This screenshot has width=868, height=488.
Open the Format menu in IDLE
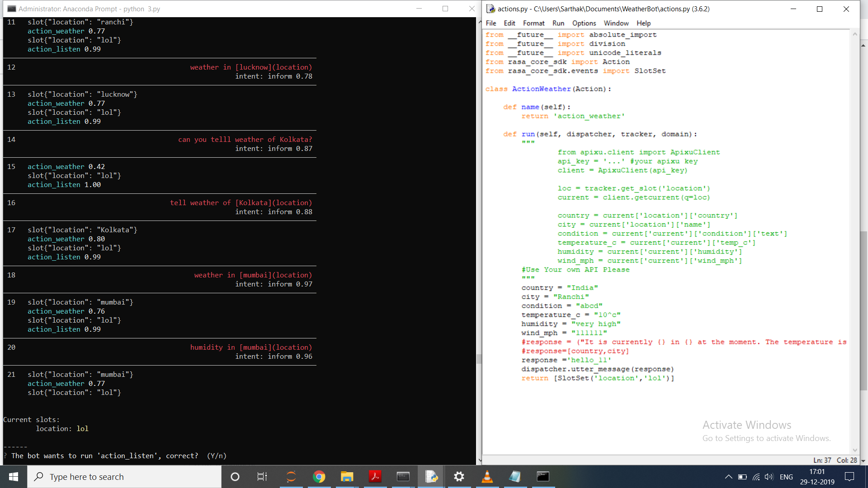coord(533,23)
